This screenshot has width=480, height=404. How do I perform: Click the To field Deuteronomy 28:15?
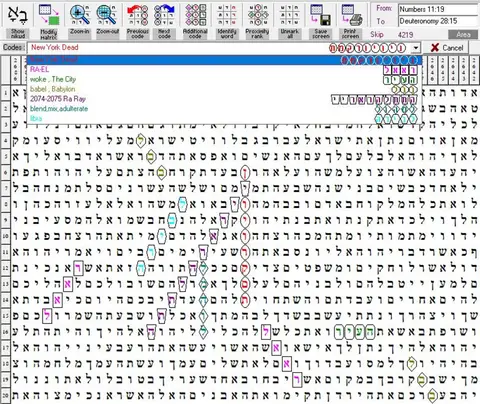438,21
